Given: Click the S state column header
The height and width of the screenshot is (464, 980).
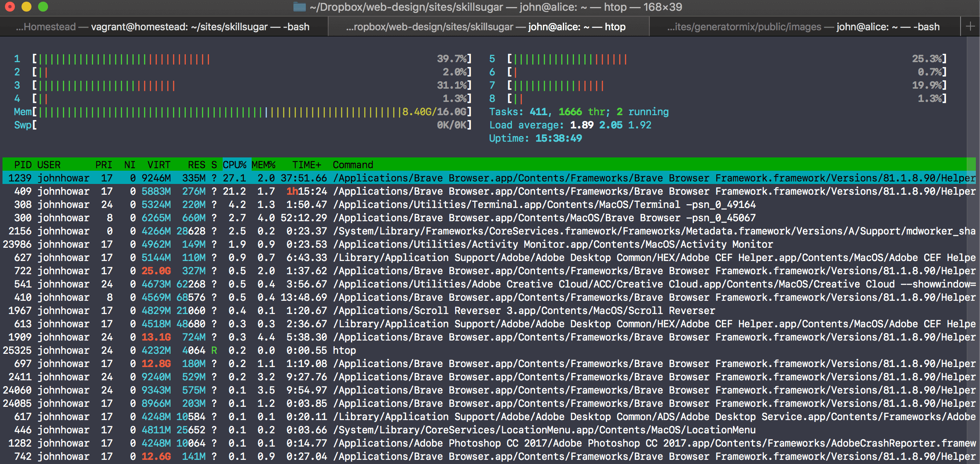Looking at the screenshot, I should pos(214,165).
